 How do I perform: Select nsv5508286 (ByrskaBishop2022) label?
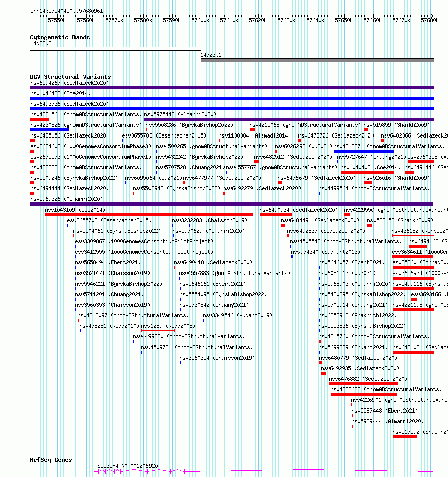tap(189, 125)
